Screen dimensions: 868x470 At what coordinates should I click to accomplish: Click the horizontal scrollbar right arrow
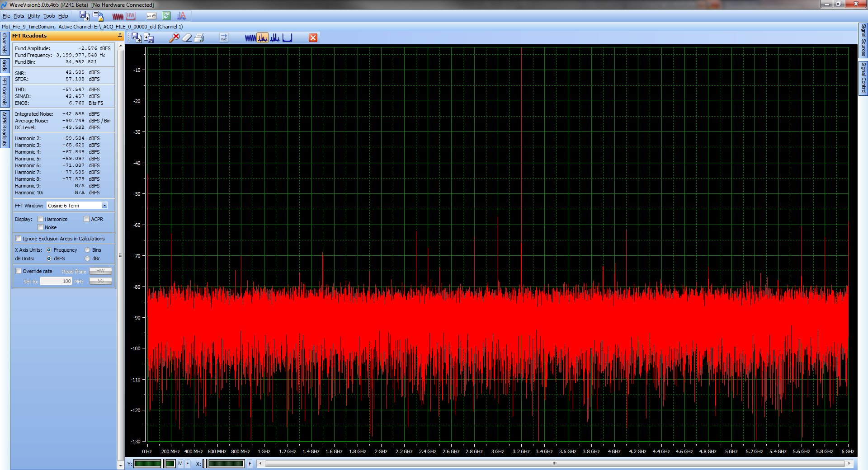[849, 464]
